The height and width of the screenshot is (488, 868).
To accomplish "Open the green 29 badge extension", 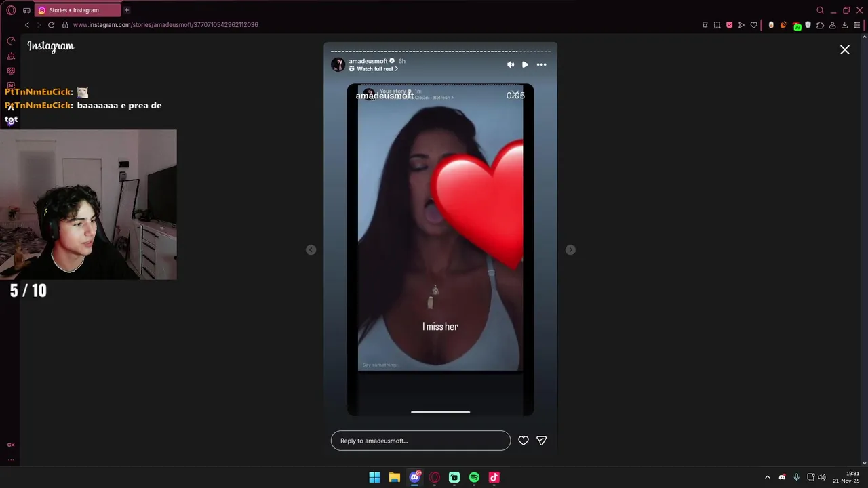I will pyautogui.click(x=797, y=26).
